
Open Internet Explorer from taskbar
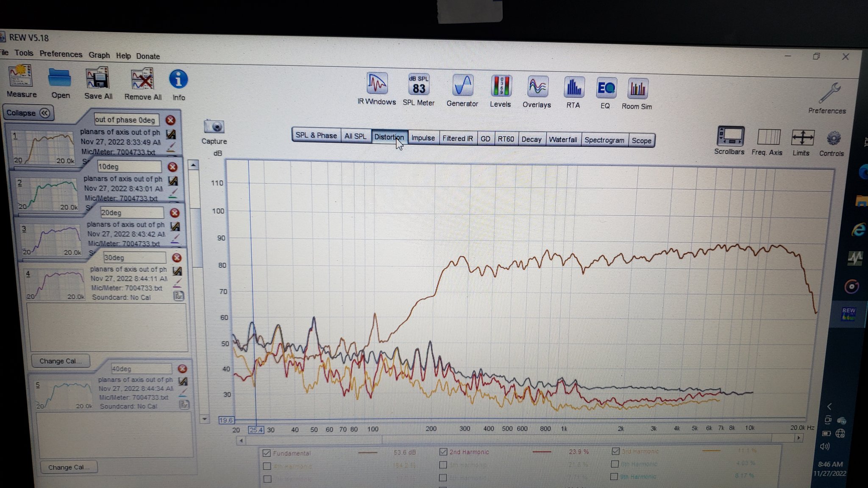[859, 230]
